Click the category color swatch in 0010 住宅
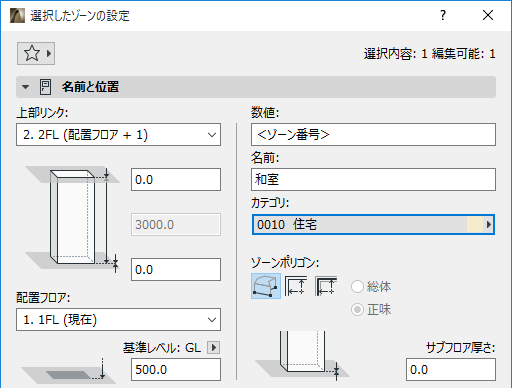Screen dimensions: 512x388 (475, 225)
